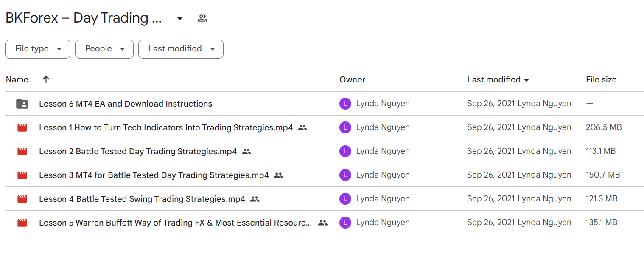Open the Last modified column sort dropdown
644x257 pixels.
click(x=527, y=80)
